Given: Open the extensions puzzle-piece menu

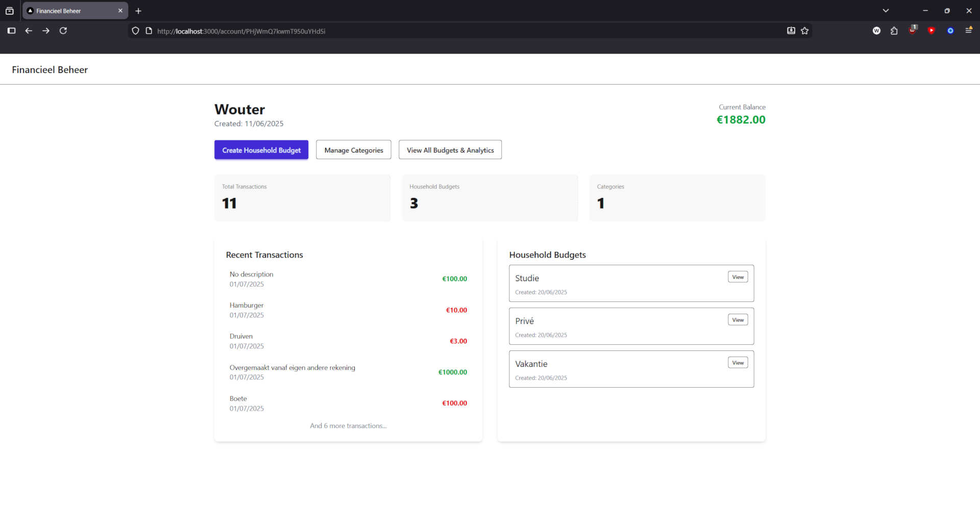Looking at the screenshot, I should coord(894,31).
